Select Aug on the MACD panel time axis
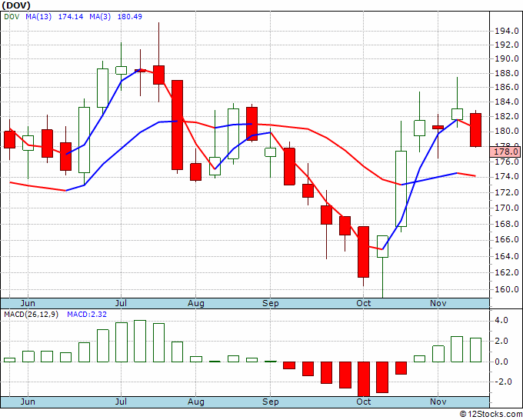 point(196,402)
